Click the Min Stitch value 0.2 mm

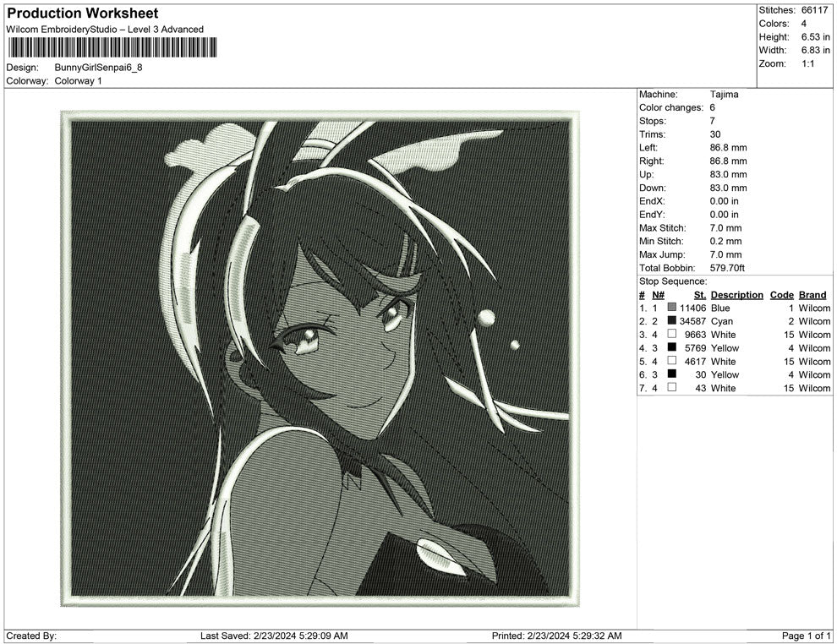click(x=726, y=241)
